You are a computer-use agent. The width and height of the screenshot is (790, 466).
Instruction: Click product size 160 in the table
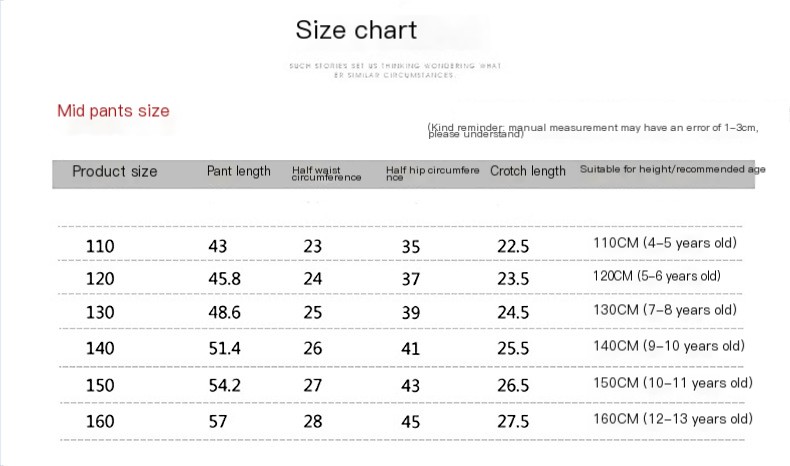[x=101, y=421]
